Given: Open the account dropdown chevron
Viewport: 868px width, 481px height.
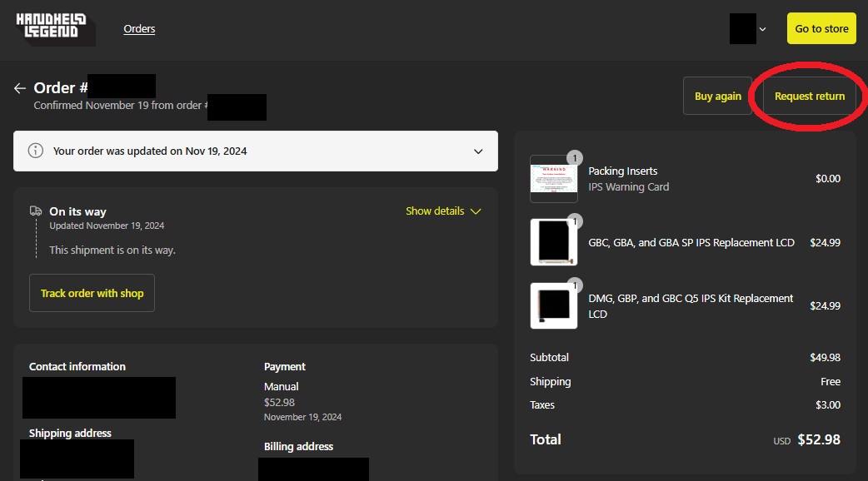Looking at the screenshot, I should point(762,29).
